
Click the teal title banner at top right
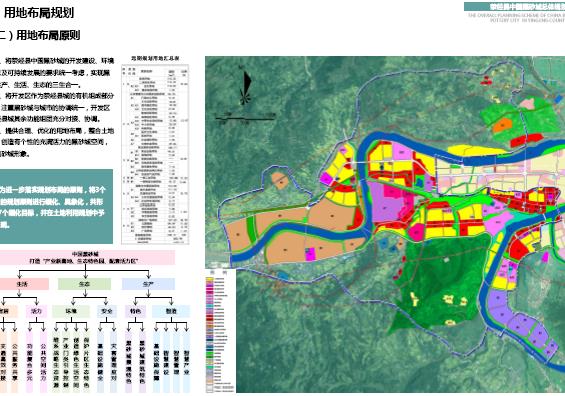click(515, 6)
